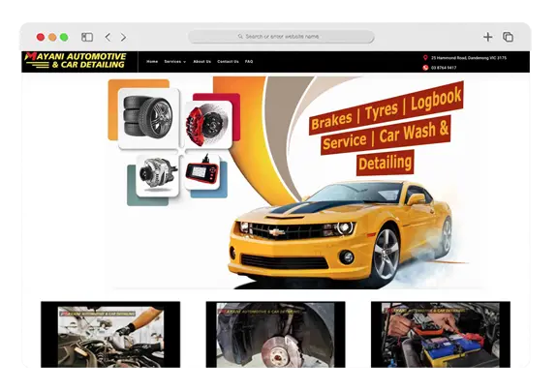Image resolution: width=557 pixels, height=392 pixels.
Task: Open the engine mechanic video thumbnail
Action: coord(110,335)
